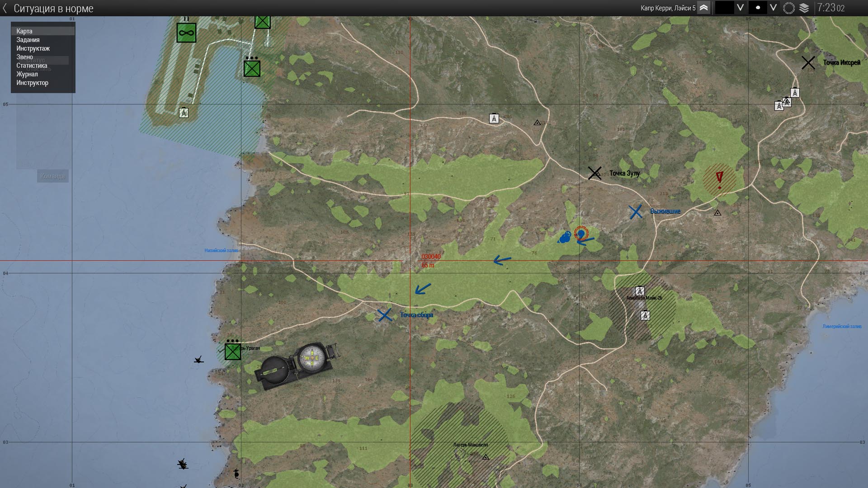Click the Выжившие label
The width and height of the screenshot is (868, 488).
point(665,211)
